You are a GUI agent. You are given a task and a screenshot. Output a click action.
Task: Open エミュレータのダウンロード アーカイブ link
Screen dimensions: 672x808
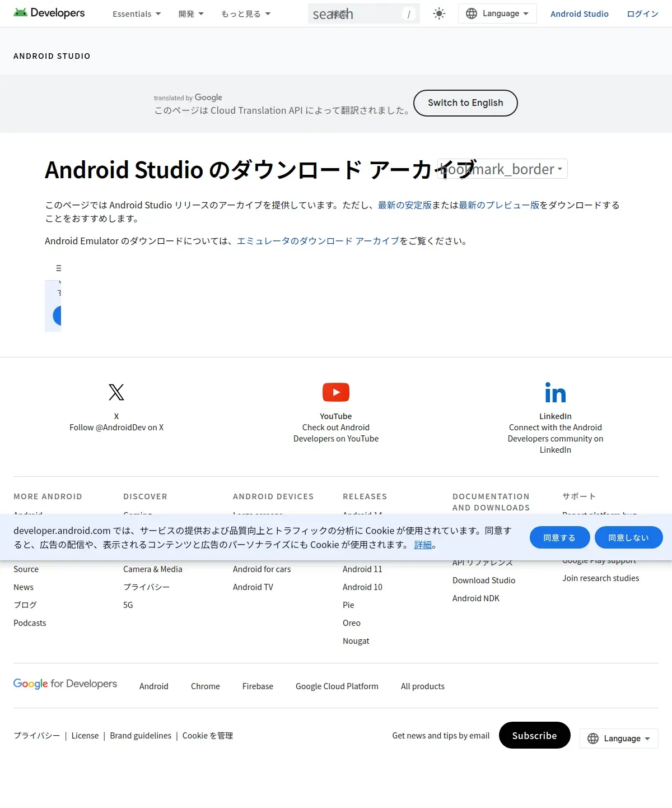(x=318, y=241)
